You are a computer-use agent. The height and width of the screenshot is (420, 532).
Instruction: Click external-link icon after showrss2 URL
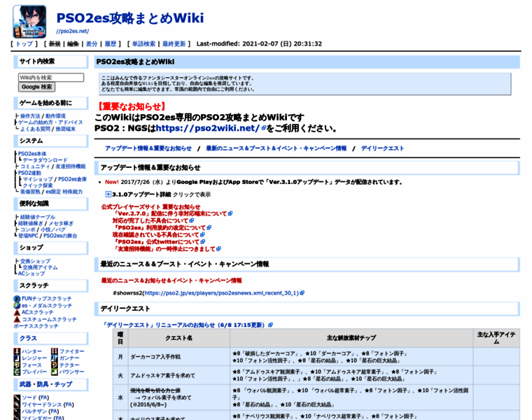pyautogui.click(x=302, y=293)
